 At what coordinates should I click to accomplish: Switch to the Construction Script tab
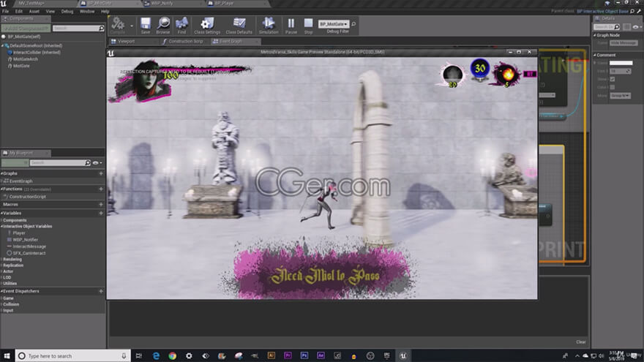point(186,42)
